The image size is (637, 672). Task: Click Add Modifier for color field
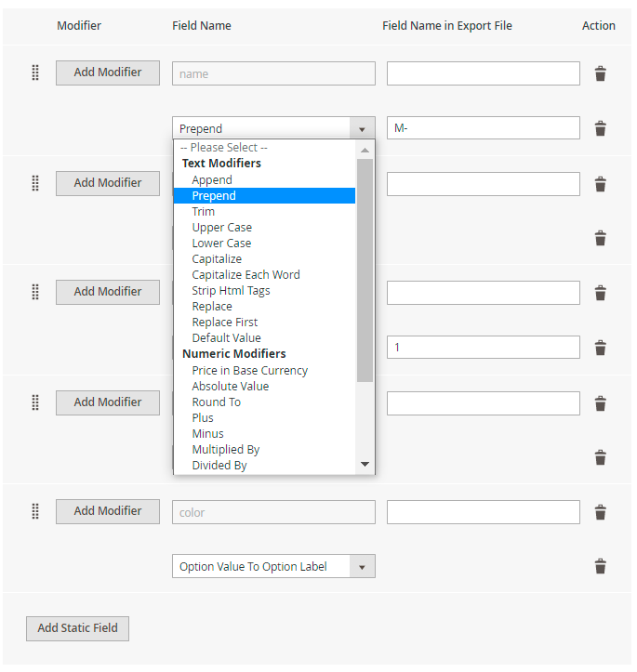point(108,511)
